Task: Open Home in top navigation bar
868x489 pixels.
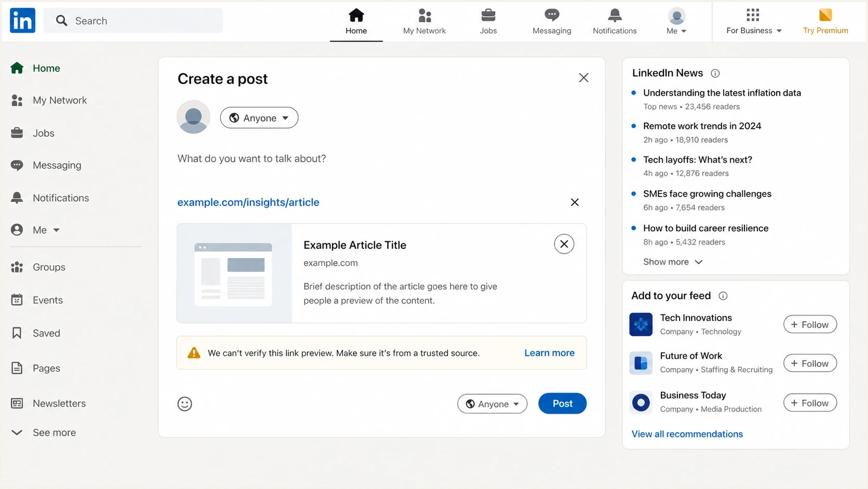Action: [356, 21]
